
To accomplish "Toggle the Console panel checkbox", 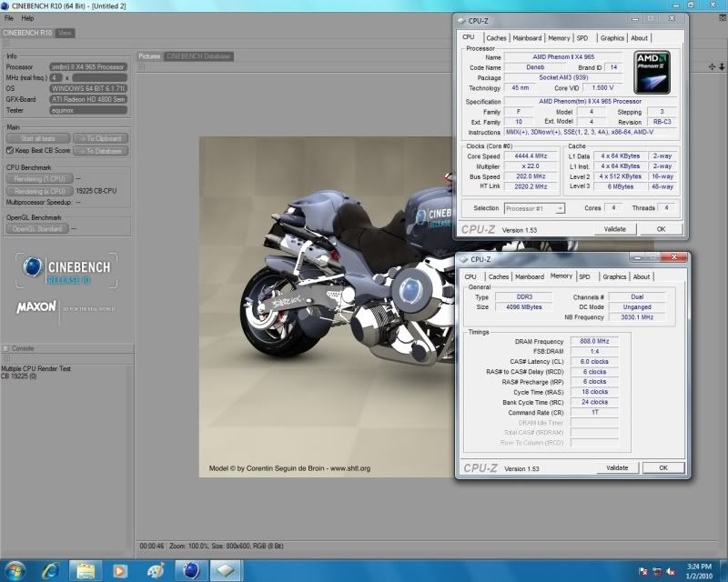I will click(x=6, y=348).
